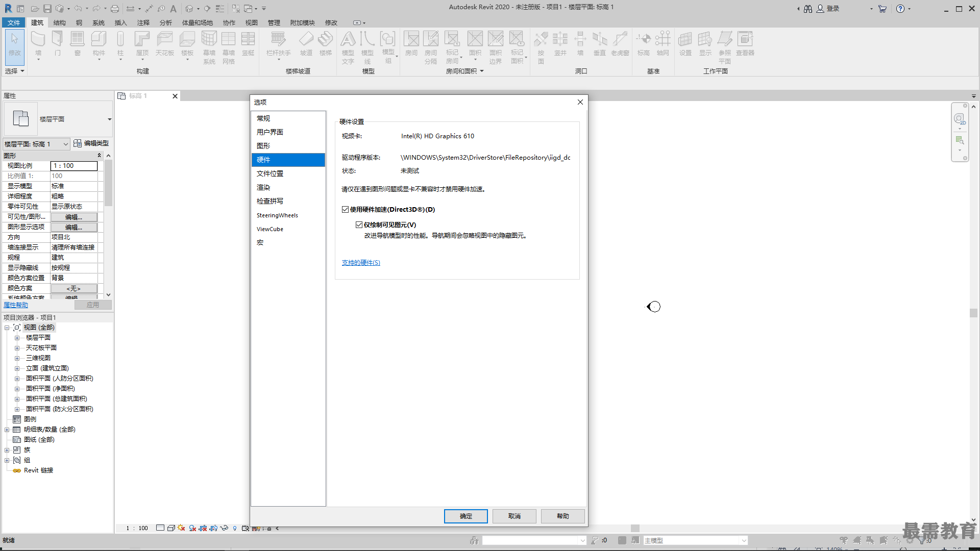Select the Dormer (老虎窗) opening icon

click(620, 40)
